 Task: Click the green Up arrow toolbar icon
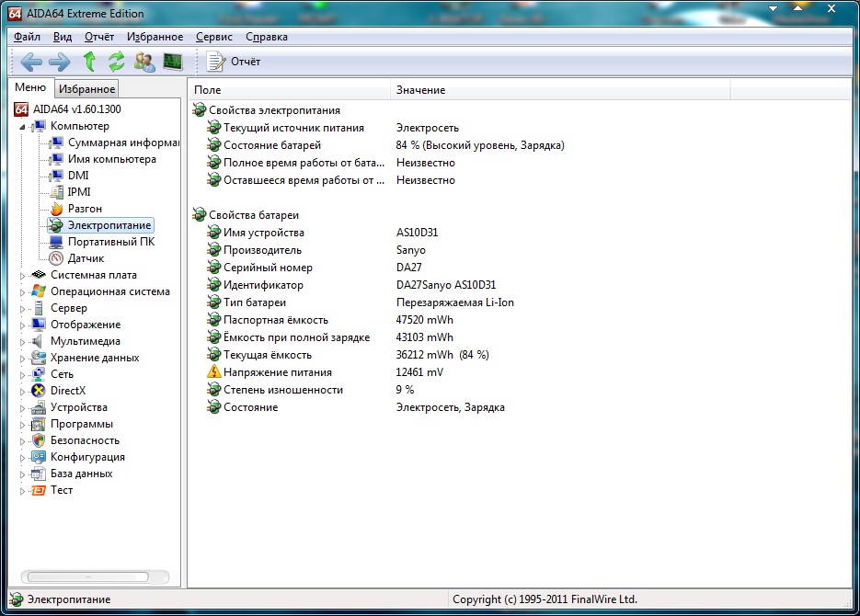tap(89, 62)
